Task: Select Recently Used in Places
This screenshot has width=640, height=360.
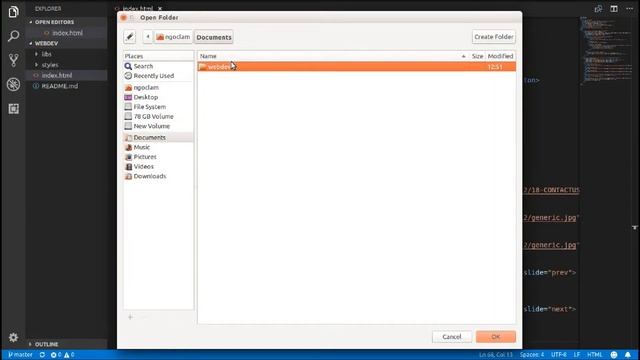Action: [158, 76]
